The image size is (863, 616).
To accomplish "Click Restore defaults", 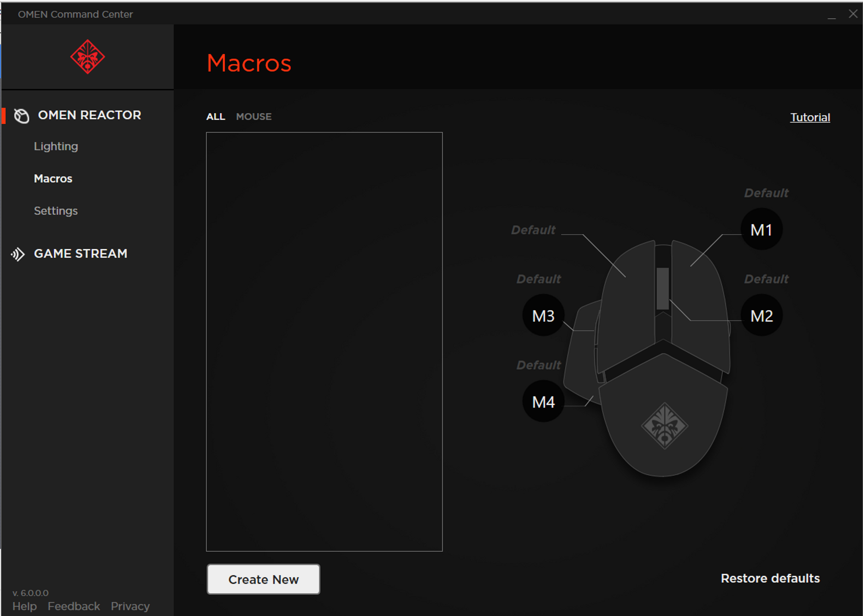I will (770, 578).
